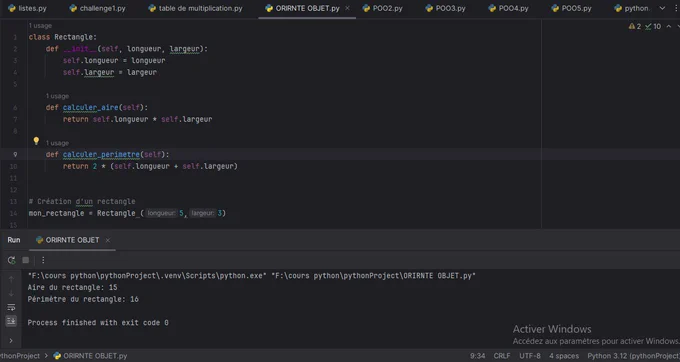Stop the running process
The image size is (680, 362).
click(x=26, y=260)
